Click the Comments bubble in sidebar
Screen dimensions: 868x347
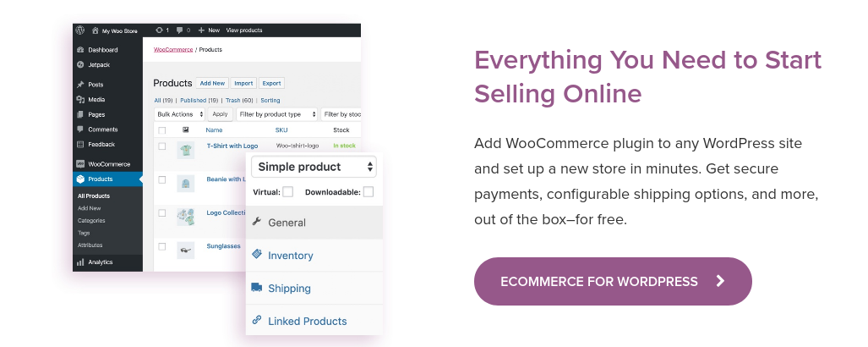pyautogui.click(x=80, y=129)
